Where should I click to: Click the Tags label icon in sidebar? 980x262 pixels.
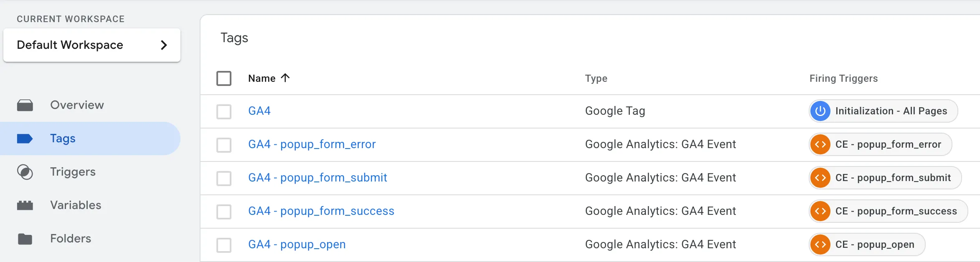25,139
